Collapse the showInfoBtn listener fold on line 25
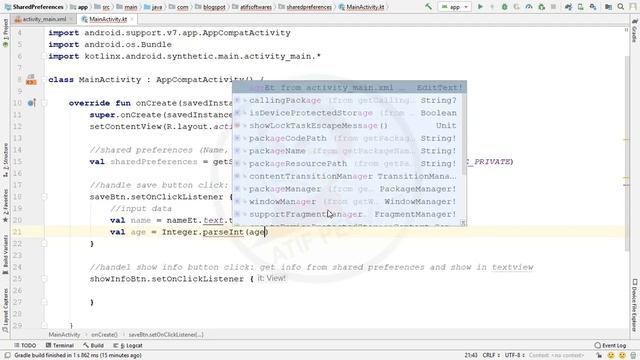The image size is (640, 360). [x=44, y=279]
